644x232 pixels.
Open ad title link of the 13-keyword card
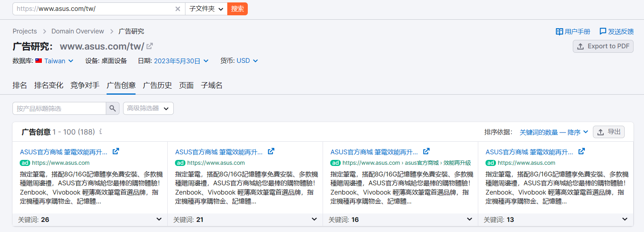529,152
